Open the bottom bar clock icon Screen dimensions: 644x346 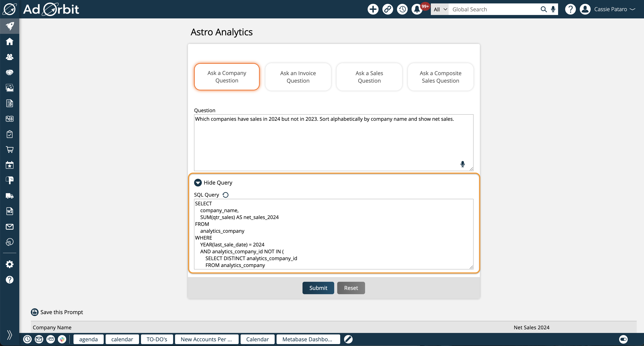(27, 339)
